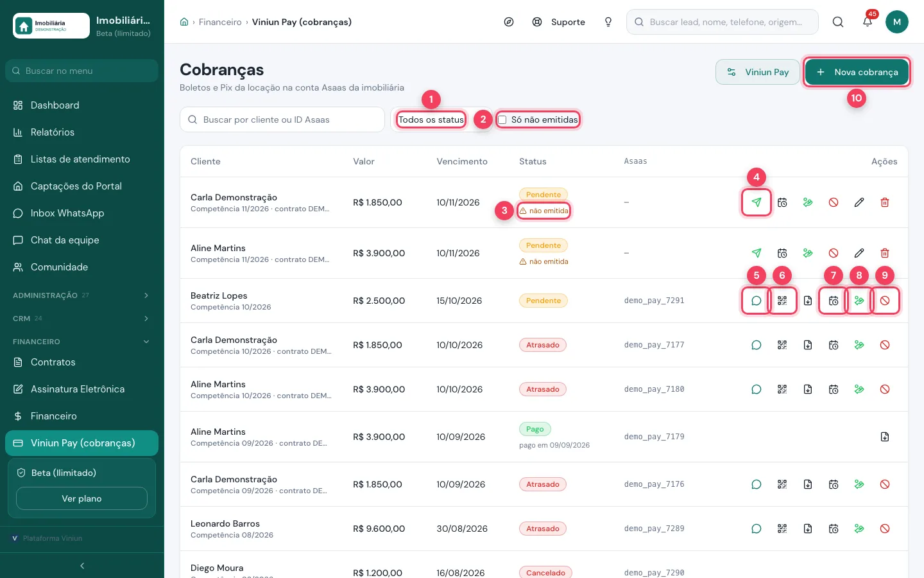Collapse the sidebar with bottom chevron
The image size is (924, 578).
(82, 566)
